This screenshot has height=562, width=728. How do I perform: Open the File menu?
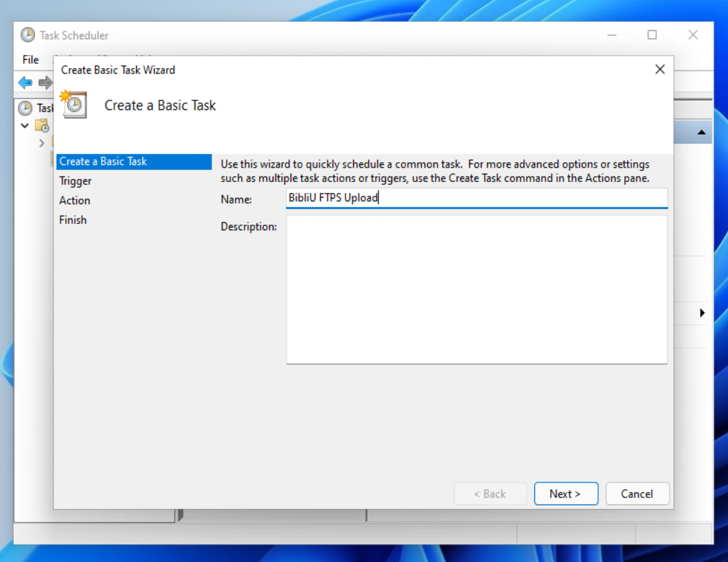click(30, 60)
